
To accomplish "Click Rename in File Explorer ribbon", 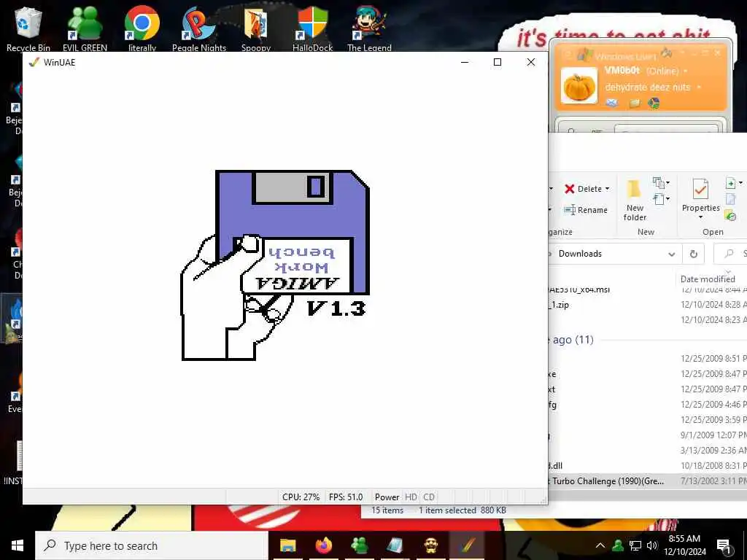I will (x=586, y=210).
